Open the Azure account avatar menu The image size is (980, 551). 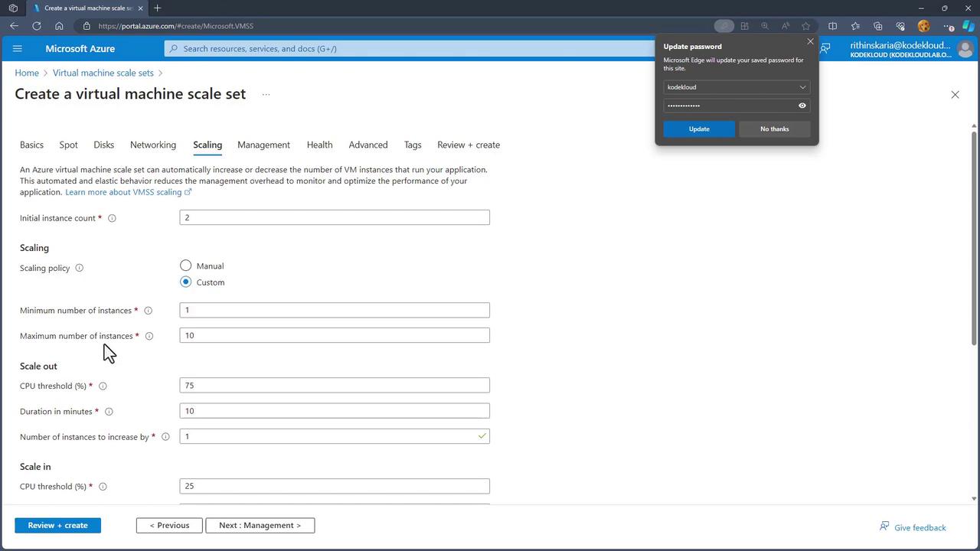point(965,49)
